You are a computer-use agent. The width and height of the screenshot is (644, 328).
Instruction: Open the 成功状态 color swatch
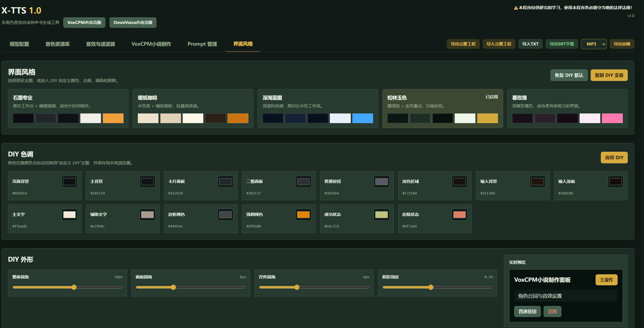(x=381, y=215)
